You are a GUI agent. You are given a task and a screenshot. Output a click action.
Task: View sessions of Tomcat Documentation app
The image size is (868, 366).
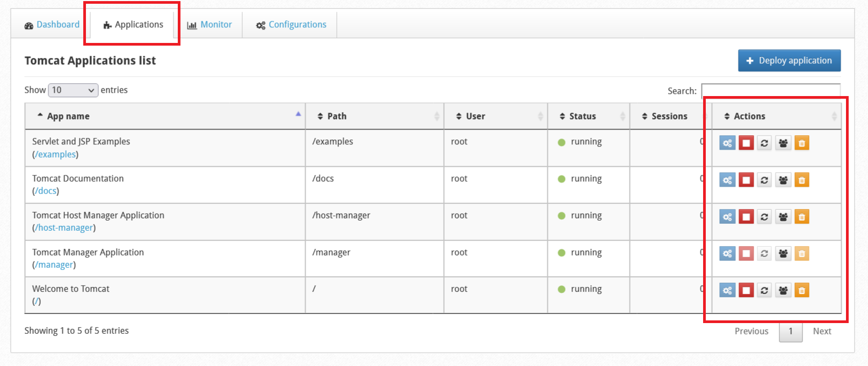click(x=783, y=180)
